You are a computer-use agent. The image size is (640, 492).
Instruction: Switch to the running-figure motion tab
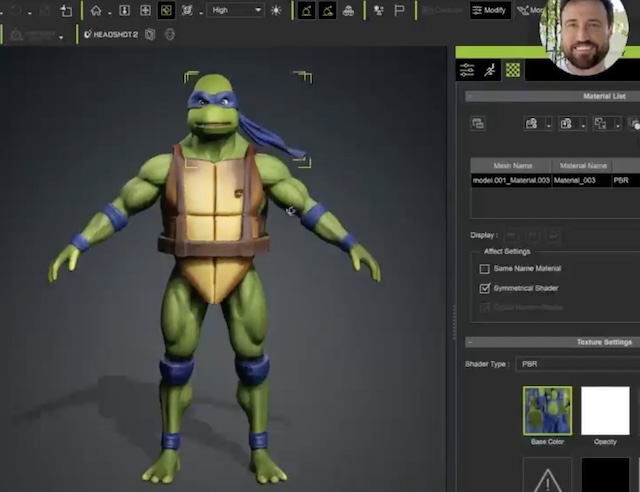tap(490, 70)
